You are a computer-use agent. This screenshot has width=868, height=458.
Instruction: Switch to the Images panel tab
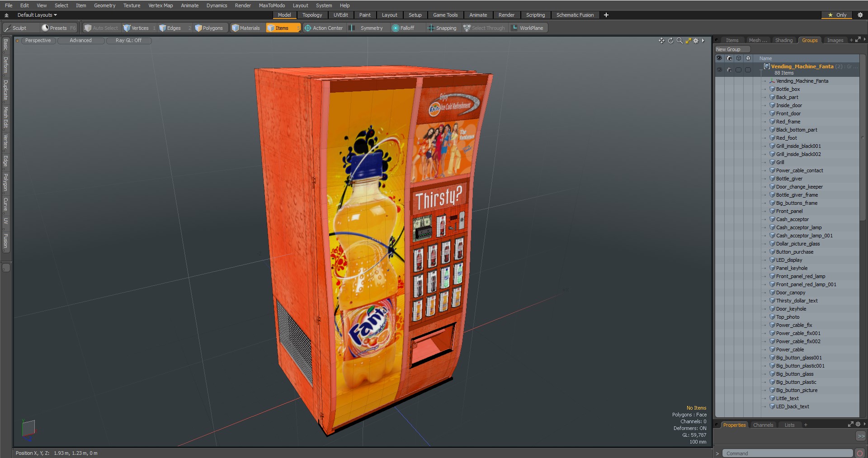click(835, 40)
